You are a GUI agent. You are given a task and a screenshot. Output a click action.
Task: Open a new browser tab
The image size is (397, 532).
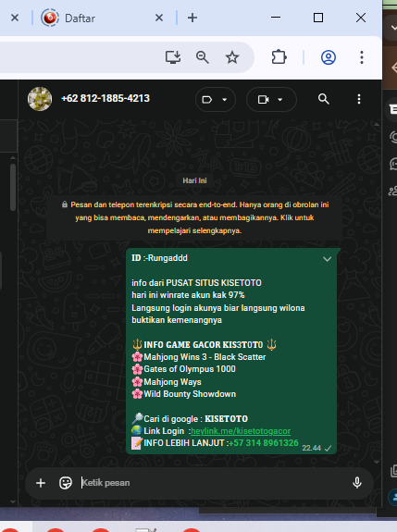click(x=192, y=18)
